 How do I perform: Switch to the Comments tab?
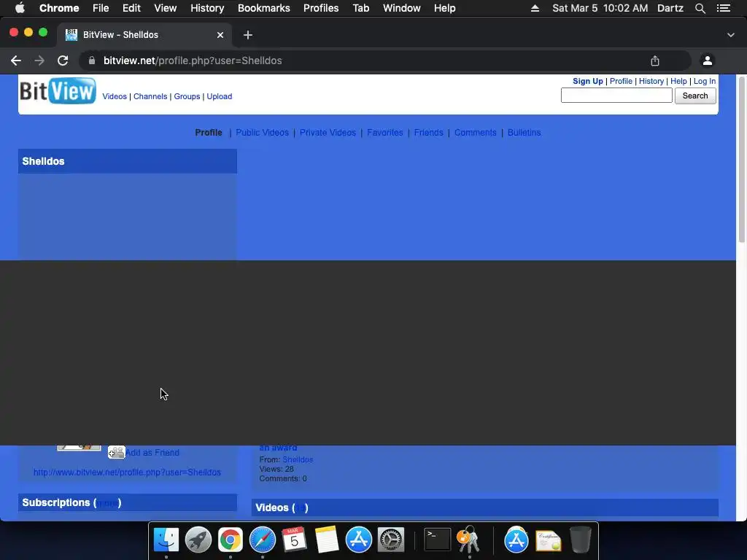point(475,133)
